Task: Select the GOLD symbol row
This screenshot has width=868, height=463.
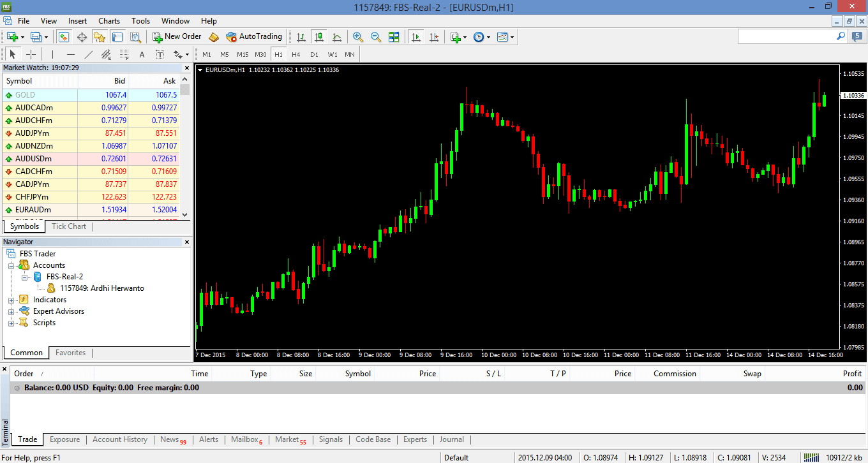Action: point(91,95)
